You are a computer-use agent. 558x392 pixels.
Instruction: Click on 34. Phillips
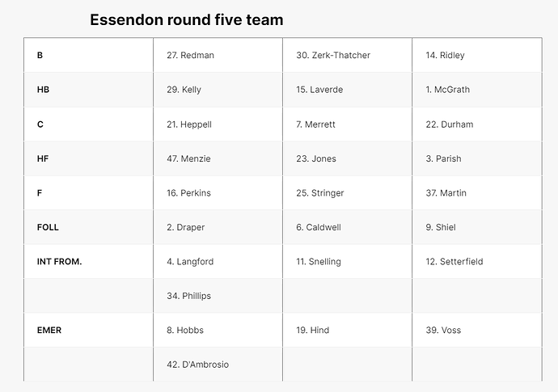tap(189, 296)
